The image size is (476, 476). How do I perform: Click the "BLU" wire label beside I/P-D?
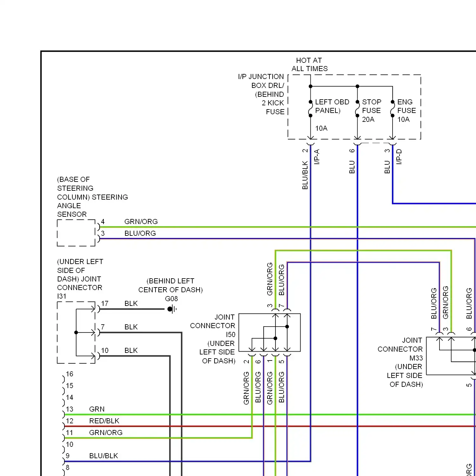[387, 167]
